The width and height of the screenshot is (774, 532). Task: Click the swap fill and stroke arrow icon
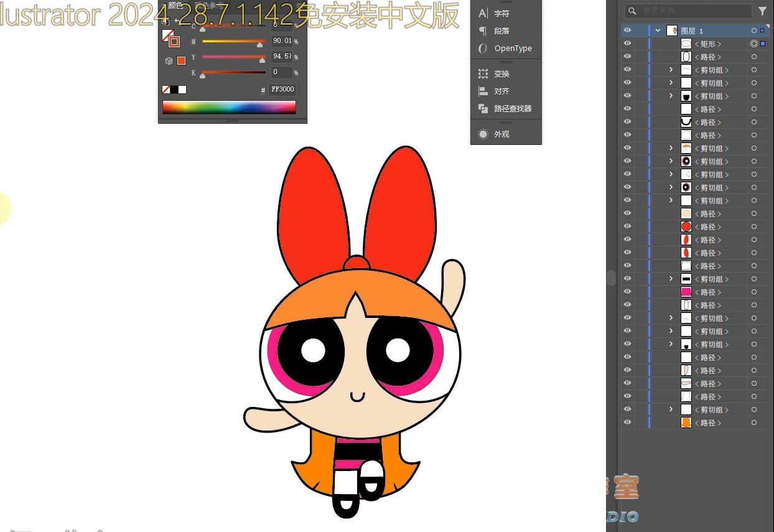point(177,21)
